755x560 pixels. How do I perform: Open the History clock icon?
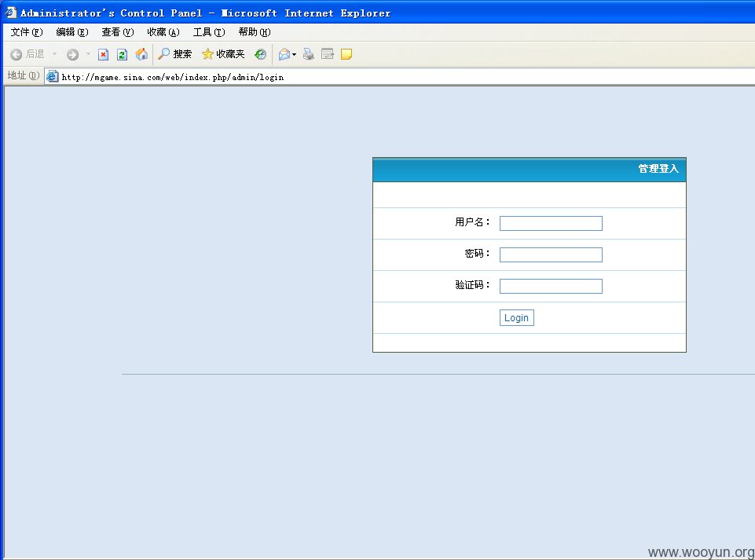[261, 54]
